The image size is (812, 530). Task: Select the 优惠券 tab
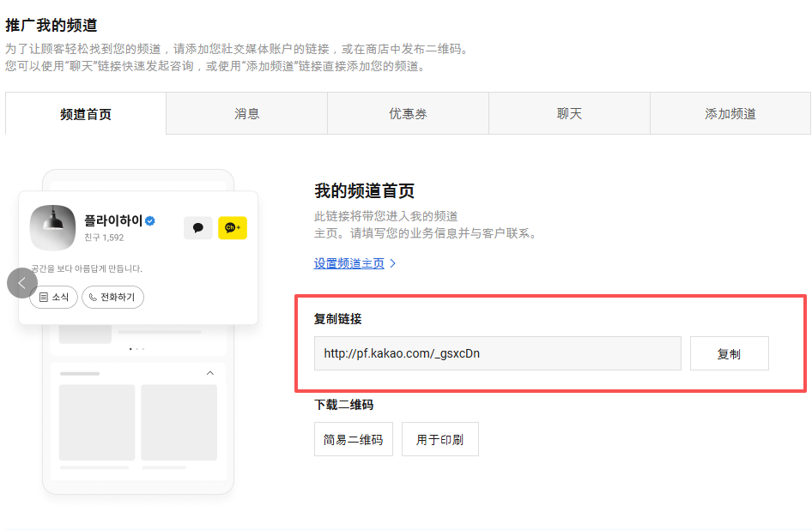pos(408,114)
